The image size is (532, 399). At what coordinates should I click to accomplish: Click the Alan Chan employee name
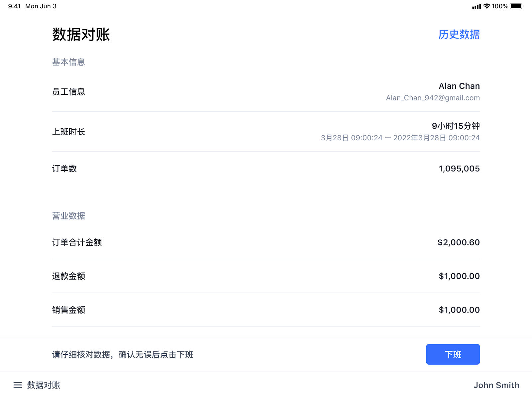pyautogui.click(x=459, y=86)
